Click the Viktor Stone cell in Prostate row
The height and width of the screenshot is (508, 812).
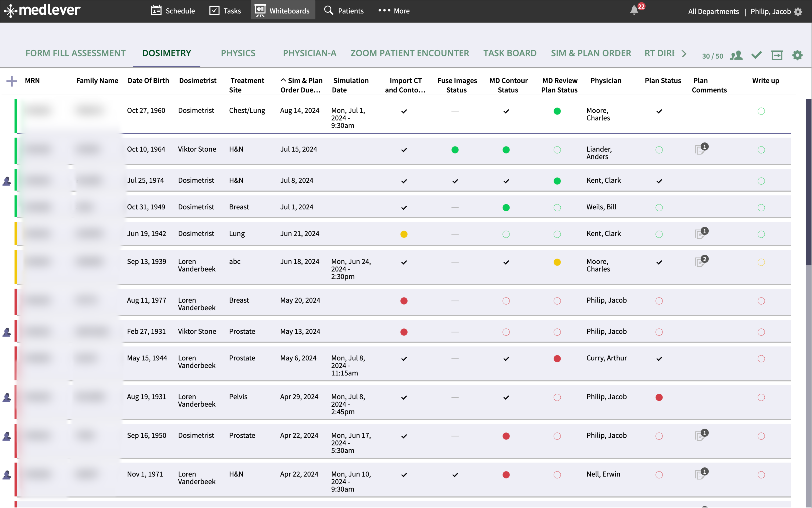(197, 332)
